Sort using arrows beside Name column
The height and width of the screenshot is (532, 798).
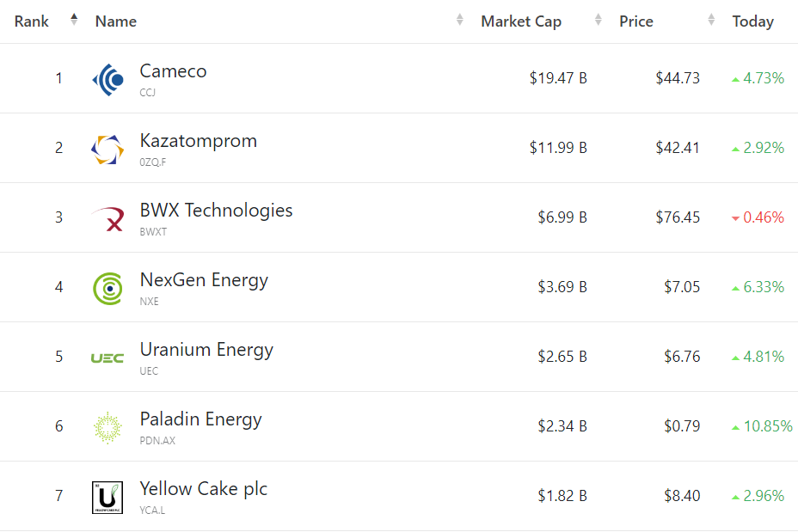[460, 21]
